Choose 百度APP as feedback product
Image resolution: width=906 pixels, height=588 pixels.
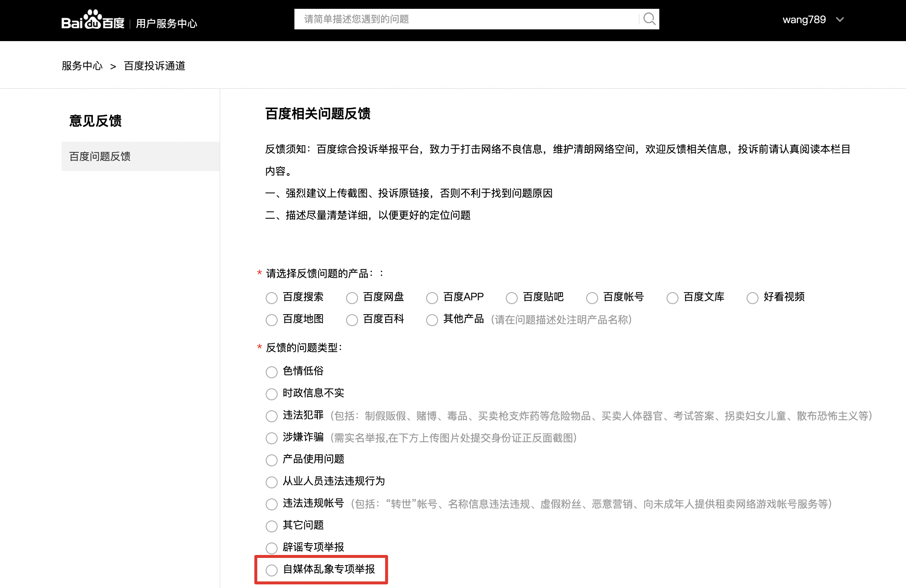pos(432,298)
